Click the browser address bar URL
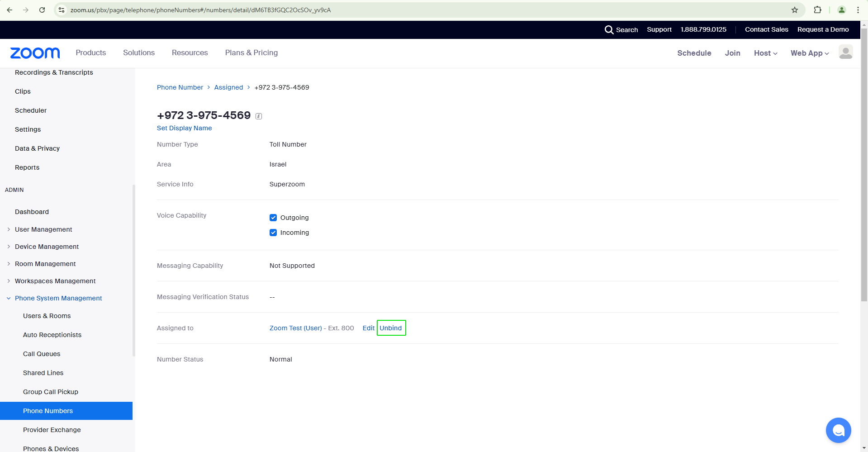The width and height of the screenshot is (868, 452). click(200, 10)
